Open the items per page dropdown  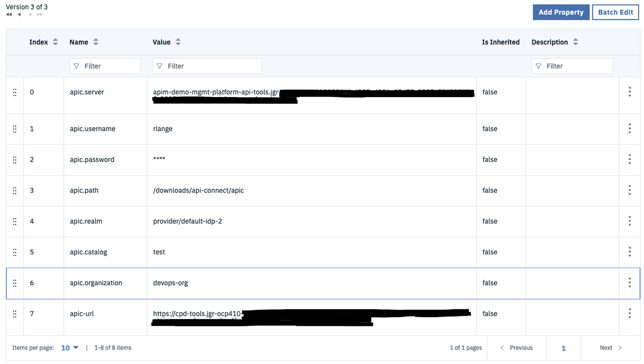click(69, 347)
